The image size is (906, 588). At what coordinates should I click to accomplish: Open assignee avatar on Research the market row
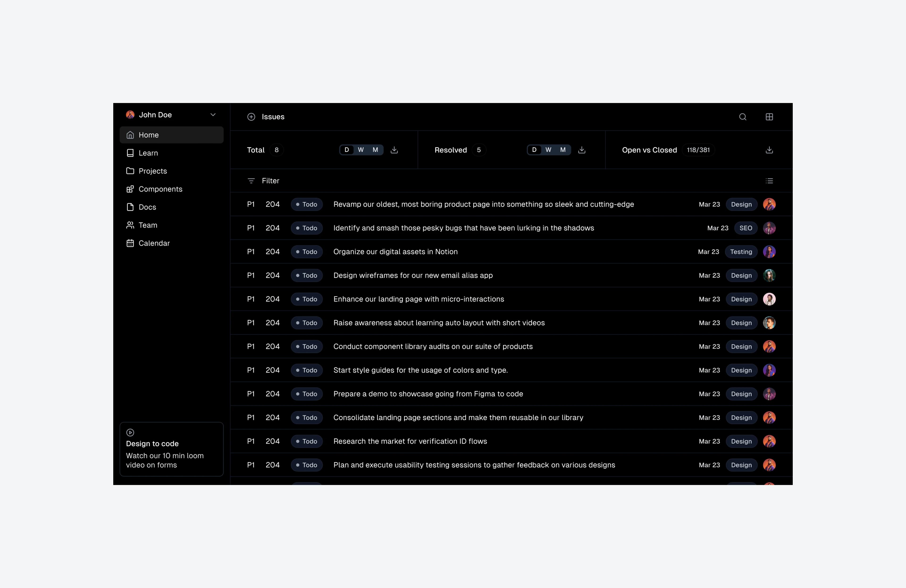(769, 441)
